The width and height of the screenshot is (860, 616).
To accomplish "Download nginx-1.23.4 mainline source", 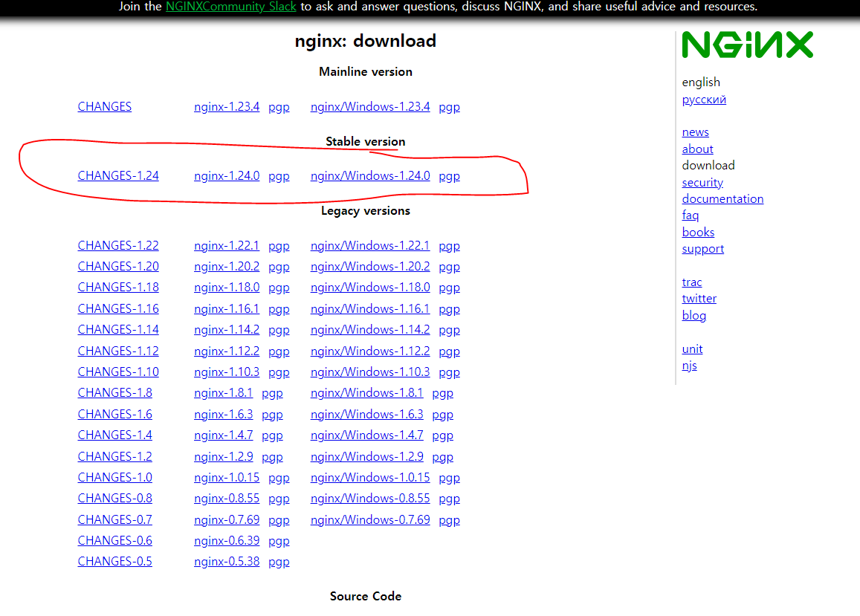I will click(227, 106).
